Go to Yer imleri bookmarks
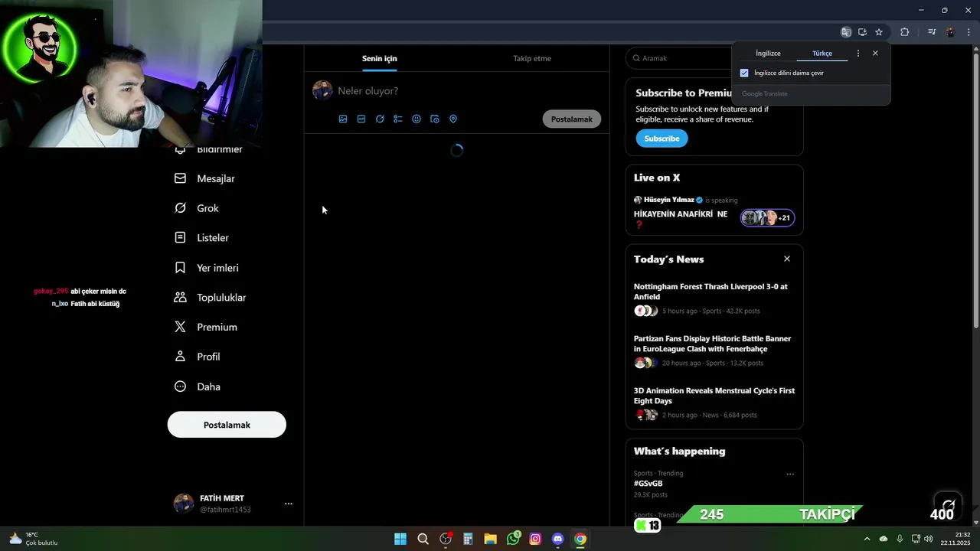Screen dimensions: 980x551 [207, 268]
